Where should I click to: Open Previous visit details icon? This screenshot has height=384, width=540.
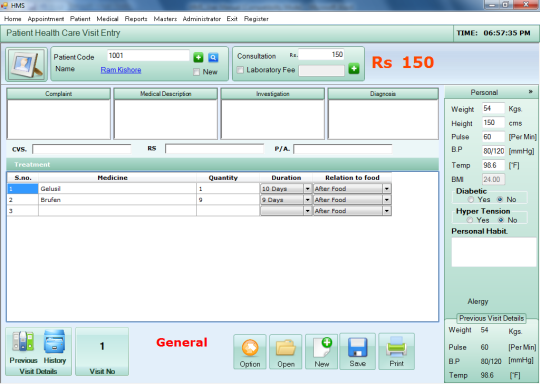[x=23, y=342]
